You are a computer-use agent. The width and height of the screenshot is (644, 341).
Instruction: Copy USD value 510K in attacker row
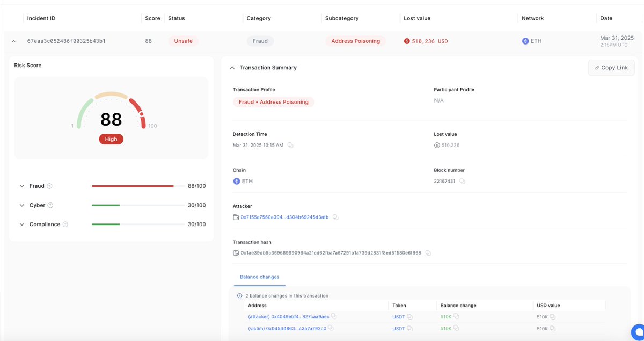coord(553,317)
